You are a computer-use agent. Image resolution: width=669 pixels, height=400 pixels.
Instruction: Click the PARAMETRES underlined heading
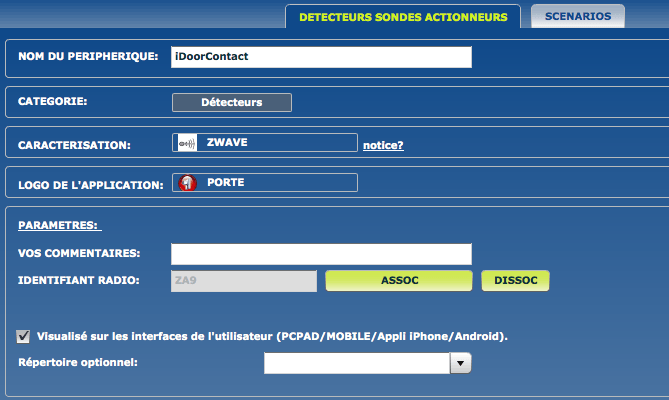pos(60,225)
